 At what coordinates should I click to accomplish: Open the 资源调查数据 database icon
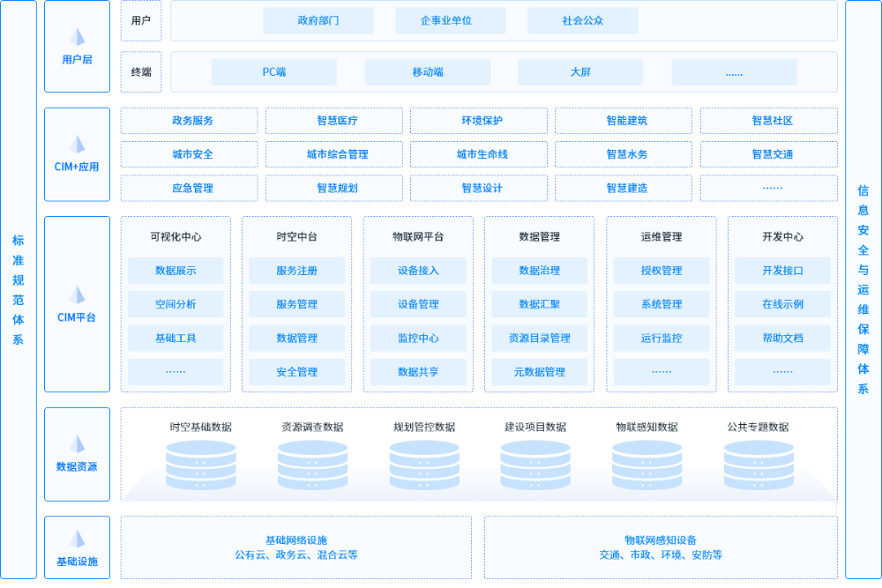(x=313, y=465)
